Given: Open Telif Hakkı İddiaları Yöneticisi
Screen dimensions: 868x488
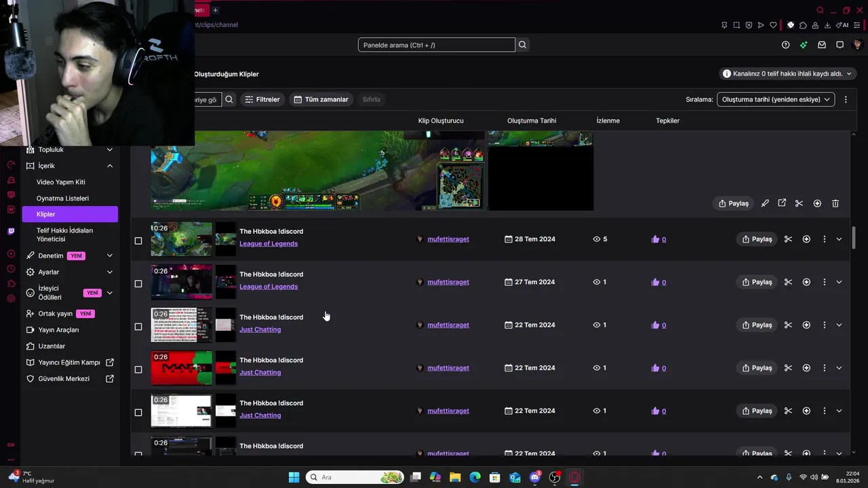Looking at the screenshot, I should click(65, 235).
